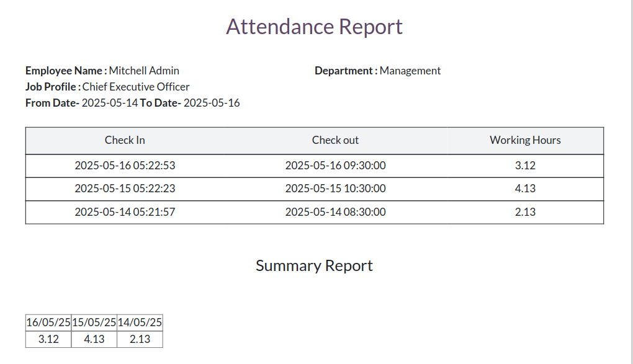Click the To Date 2025-05-16 value
This screenshot has width=633, height=364.
pos(212,103)
